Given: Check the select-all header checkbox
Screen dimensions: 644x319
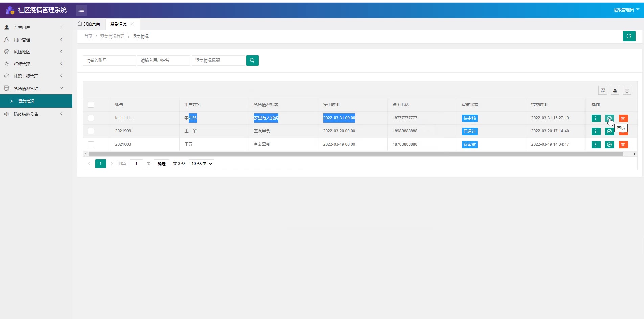Looking at the screenshot, I should [x=91, y=105].
